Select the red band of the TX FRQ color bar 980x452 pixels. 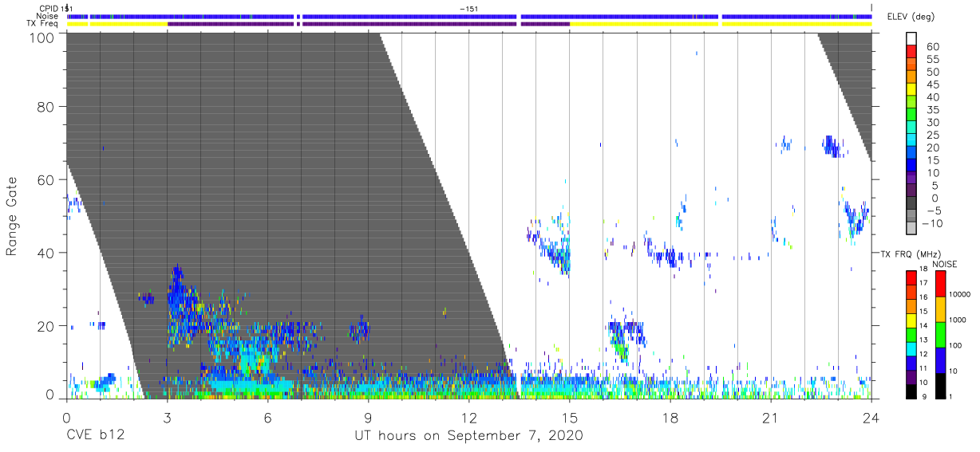click(911, 278)
